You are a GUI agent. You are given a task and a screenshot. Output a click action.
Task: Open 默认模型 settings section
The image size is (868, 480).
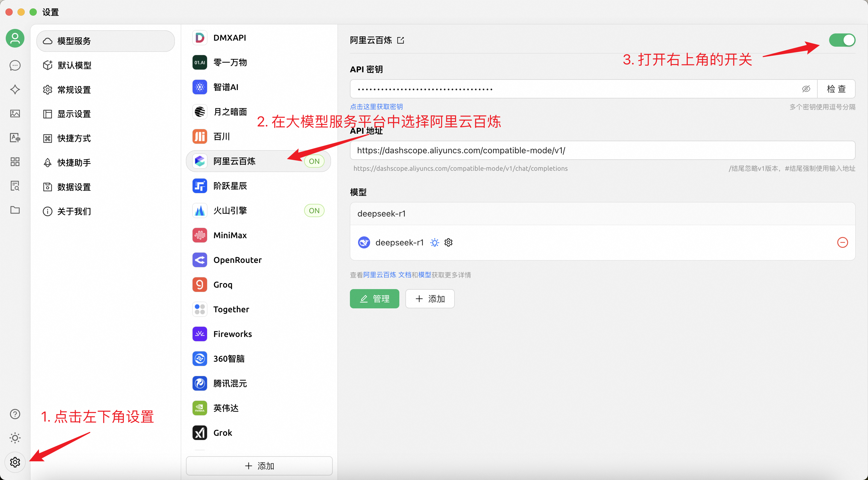tap(105, 65)
